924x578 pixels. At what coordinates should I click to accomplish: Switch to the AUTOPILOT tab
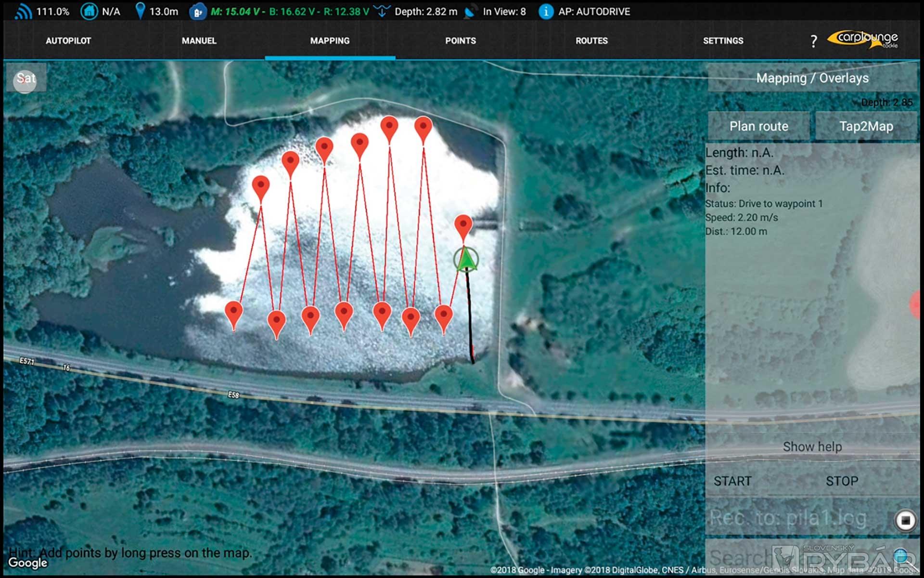[68, 41]
